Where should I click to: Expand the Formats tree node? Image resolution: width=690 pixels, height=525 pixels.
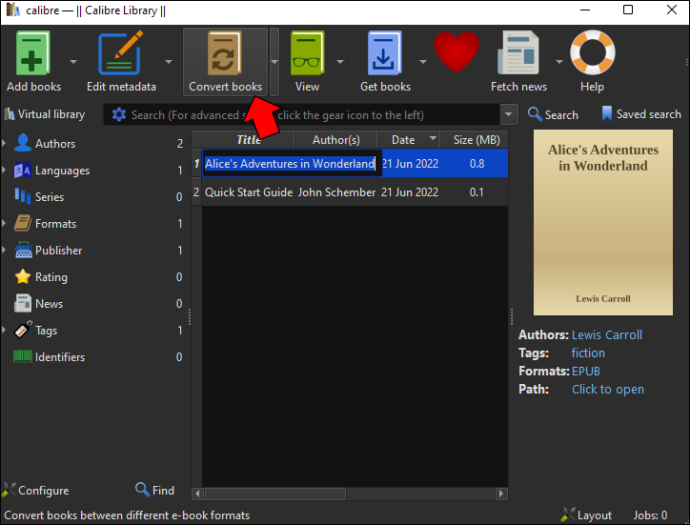point(4,223)
